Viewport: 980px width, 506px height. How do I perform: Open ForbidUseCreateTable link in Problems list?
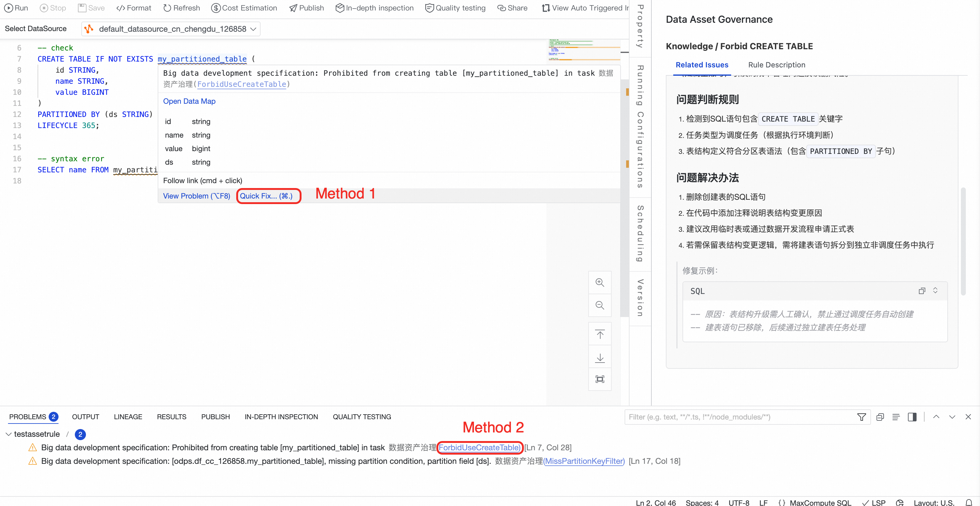click(x=479, y=448)
